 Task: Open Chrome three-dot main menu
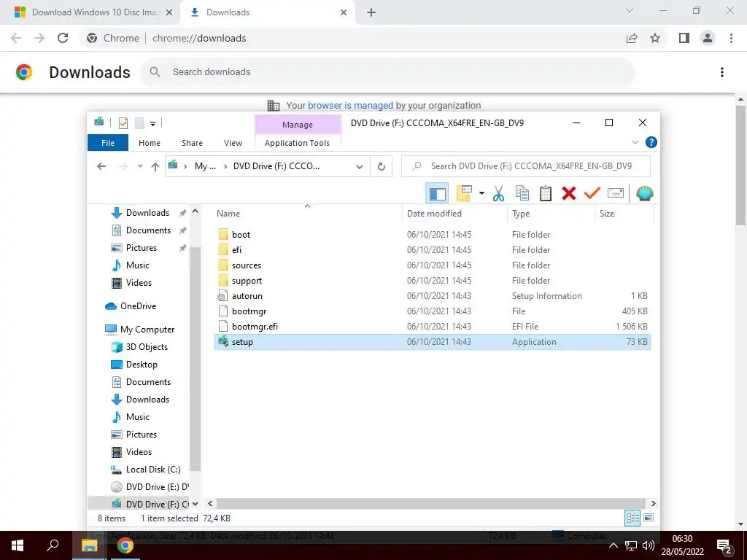pyautogui.click(x=731, y=38)
